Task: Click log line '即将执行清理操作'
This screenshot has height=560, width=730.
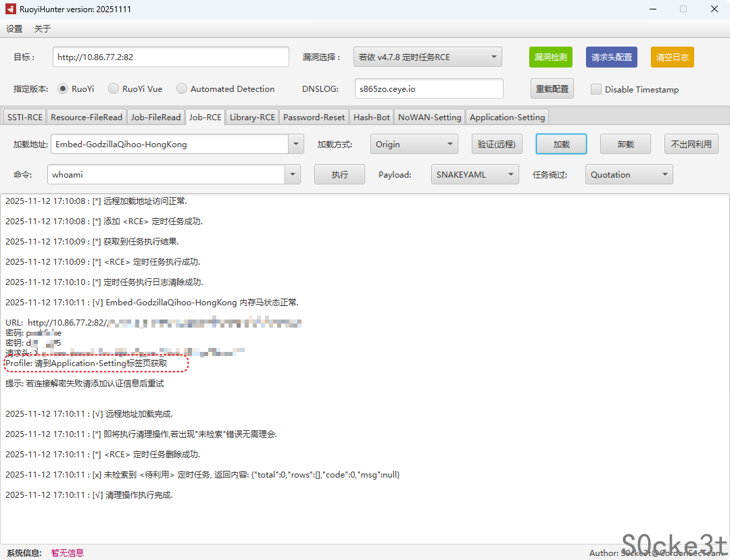Action: [141, 434]
